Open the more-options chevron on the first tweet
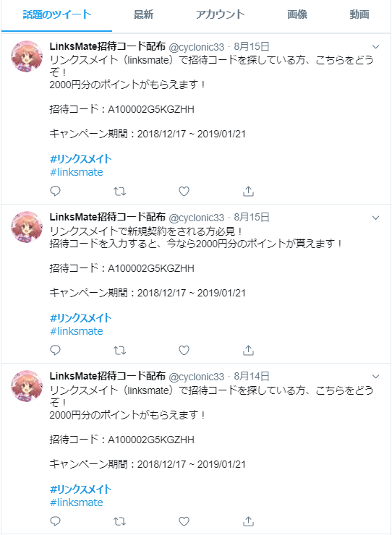Image resolution: width=392 pixels, height=535 pixels. (375, 47)
